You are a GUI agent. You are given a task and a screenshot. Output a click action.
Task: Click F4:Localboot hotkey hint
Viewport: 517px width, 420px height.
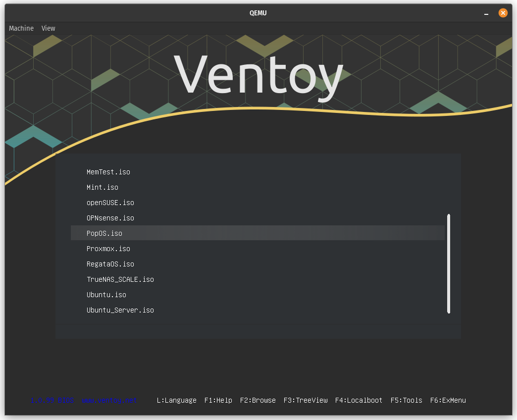click(x=359, y=400)
